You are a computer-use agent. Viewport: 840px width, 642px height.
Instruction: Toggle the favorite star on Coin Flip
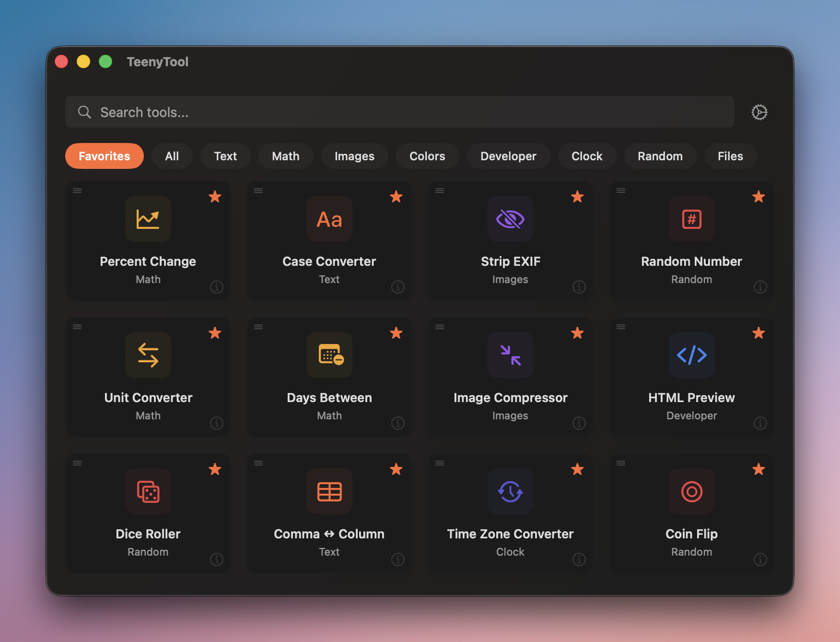(758, 470)
